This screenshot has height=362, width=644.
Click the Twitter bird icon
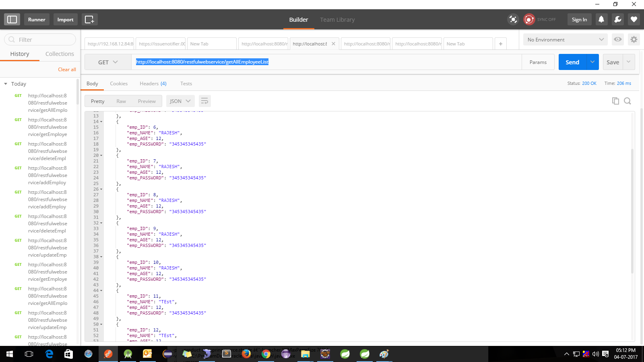(x=617, y=19)
